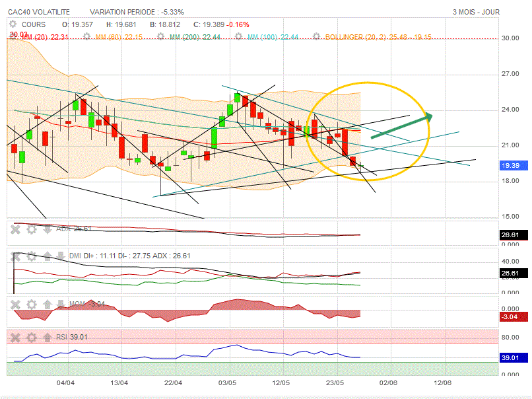Click the 03/05 date on time axis
The image size is (532, 399).
[227, 383]
